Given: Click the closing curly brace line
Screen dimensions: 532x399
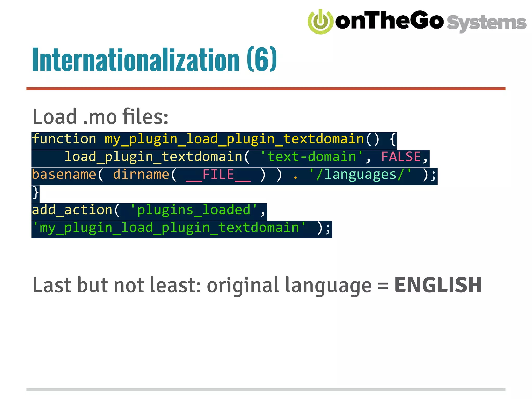Looking at the screenshot, I should coord(36,194).
